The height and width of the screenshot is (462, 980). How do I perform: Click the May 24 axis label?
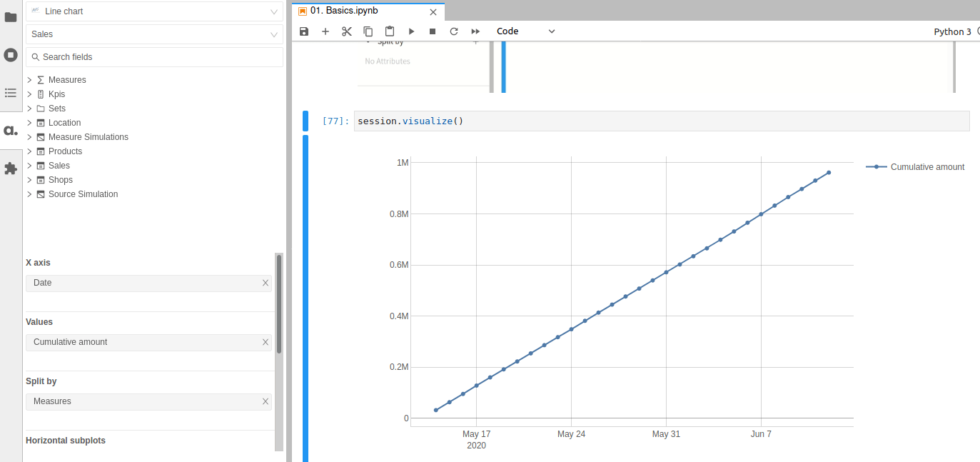(571, 434)
